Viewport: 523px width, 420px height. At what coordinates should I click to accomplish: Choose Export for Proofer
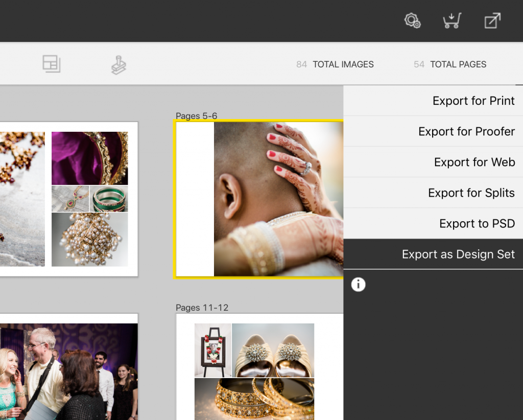click(433, 131)
